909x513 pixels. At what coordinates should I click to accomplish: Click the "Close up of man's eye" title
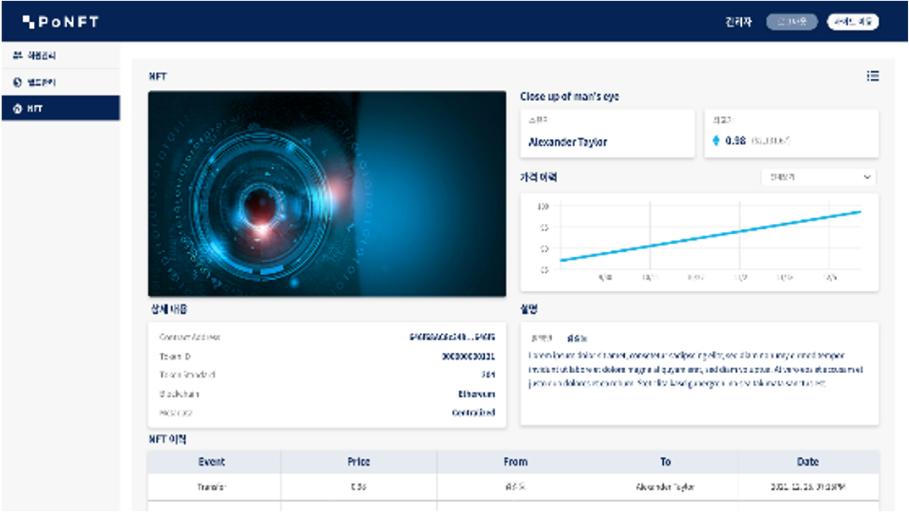(x=569, y=96)
